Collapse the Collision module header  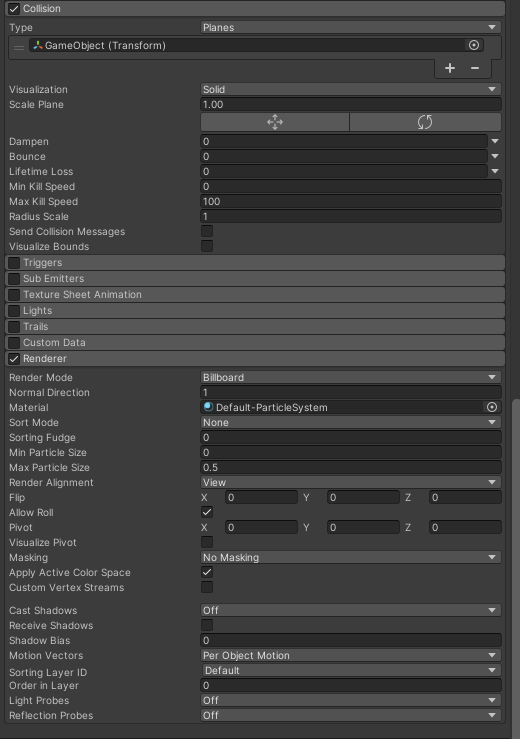(x=255, y=8)
